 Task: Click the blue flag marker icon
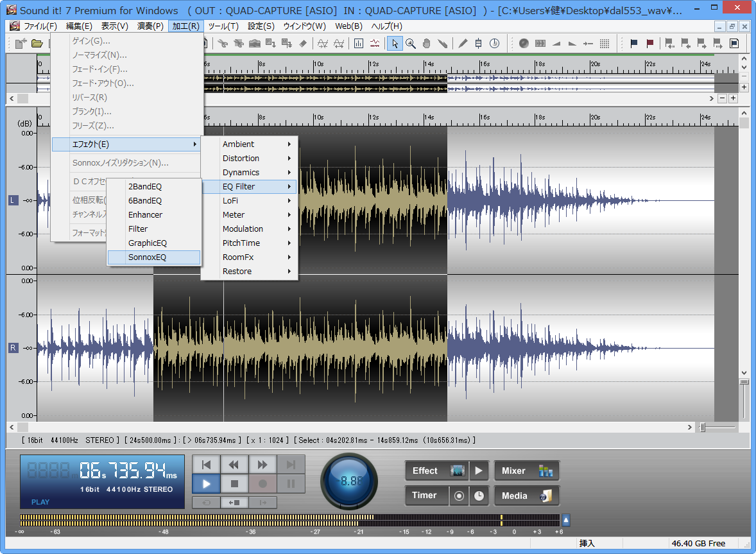coord(634,44)
